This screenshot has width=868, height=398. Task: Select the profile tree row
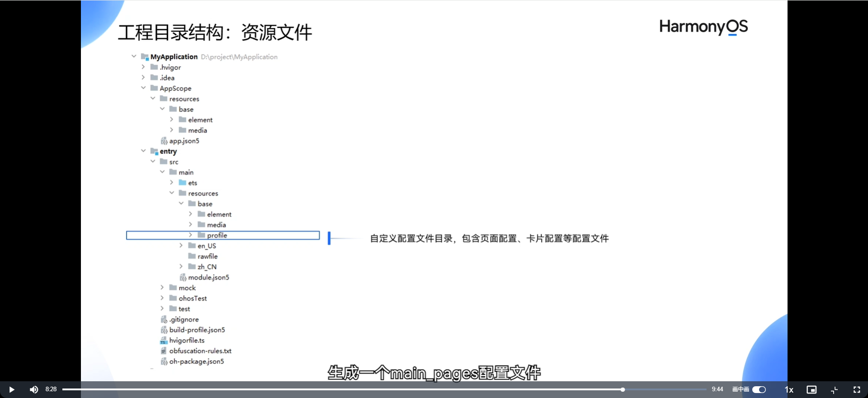click(x=223, y=235)
